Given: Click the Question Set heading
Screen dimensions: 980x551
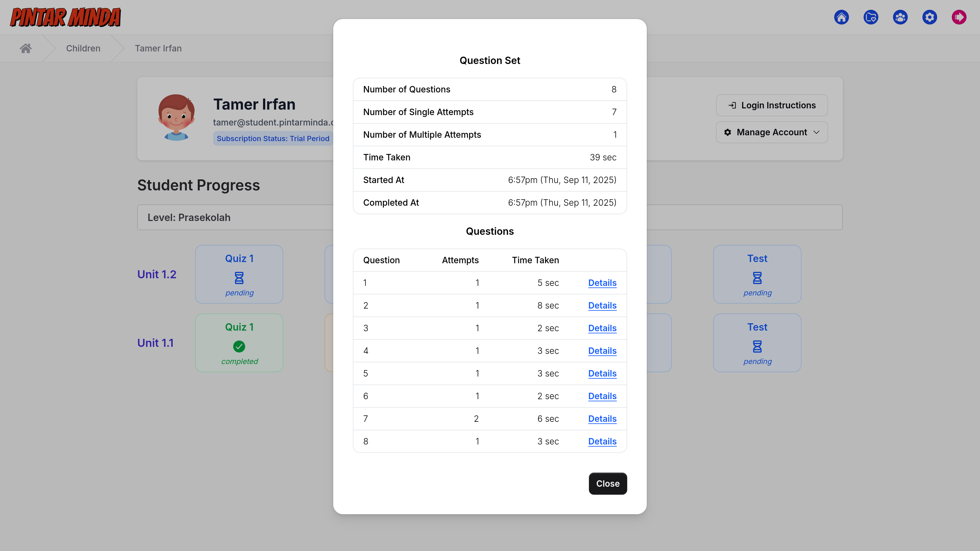Looking at the screenshot, I should point(490,61).
